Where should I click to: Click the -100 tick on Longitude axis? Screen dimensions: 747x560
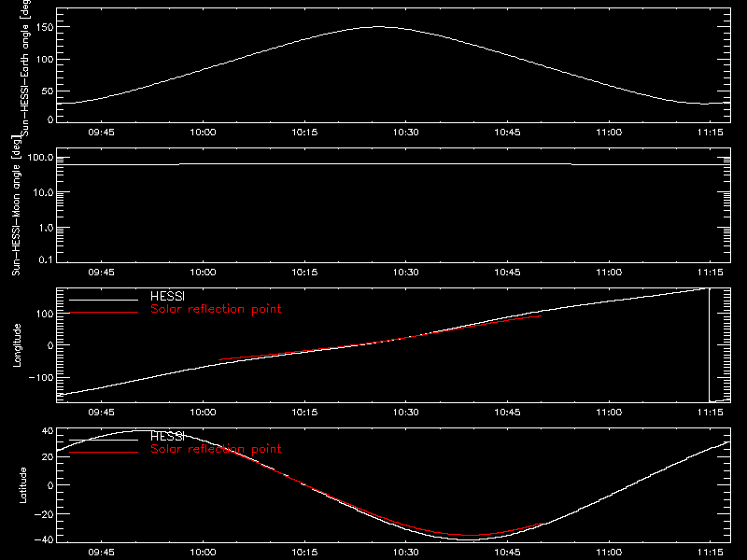(x=41, y=378)
